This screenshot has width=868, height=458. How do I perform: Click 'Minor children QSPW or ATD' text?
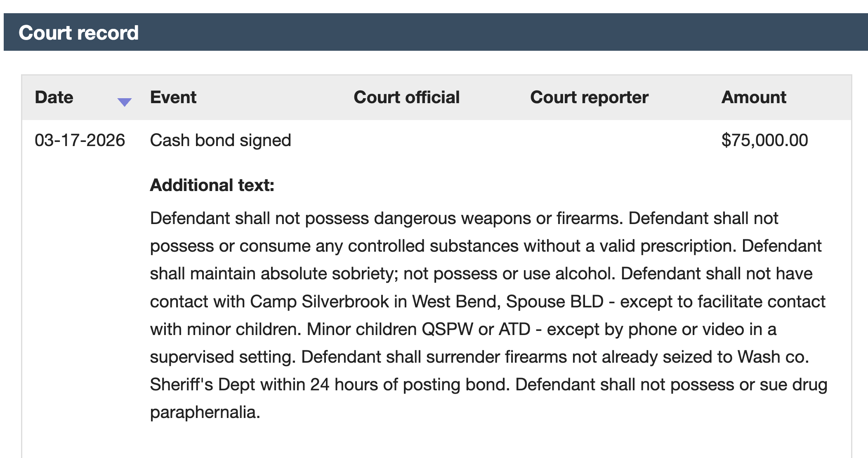(x=418, y=329)
